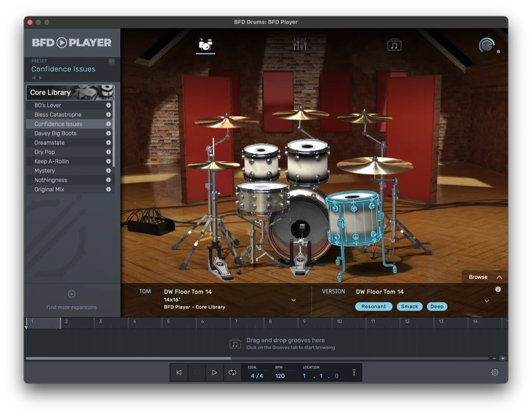
Task: Expand the Version selection dropdown
Action: pos(487,301)
